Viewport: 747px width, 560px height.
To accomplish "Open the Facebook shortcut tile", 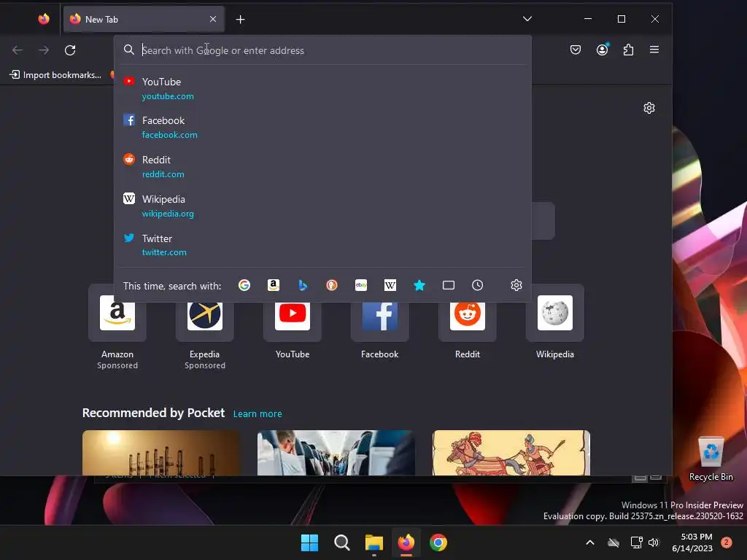I will pos(379,322).
